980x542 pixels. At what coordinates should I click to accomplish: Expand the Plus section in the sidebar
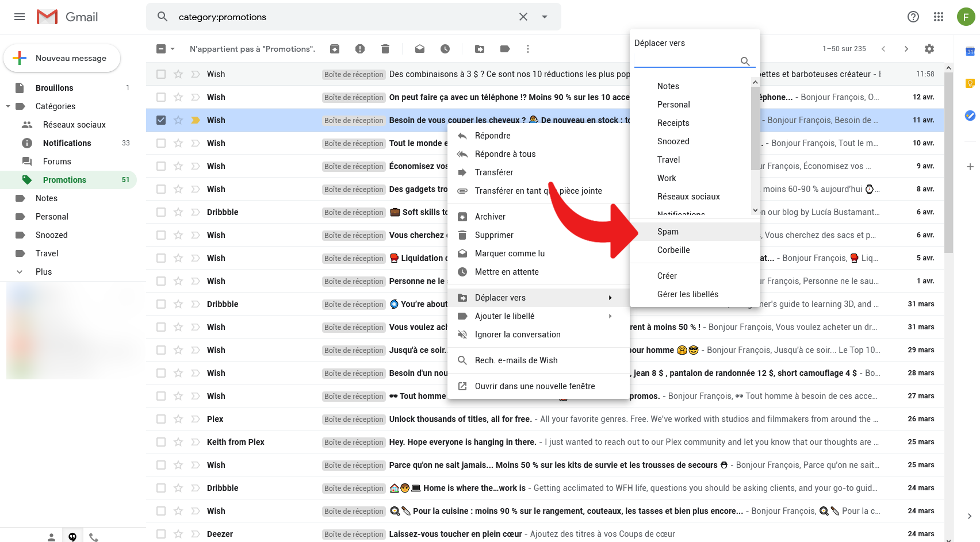(44, 271)
